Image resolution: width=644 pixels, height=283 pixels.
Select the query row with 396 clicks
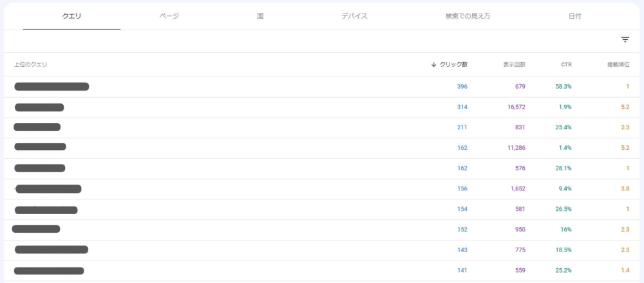322,87
